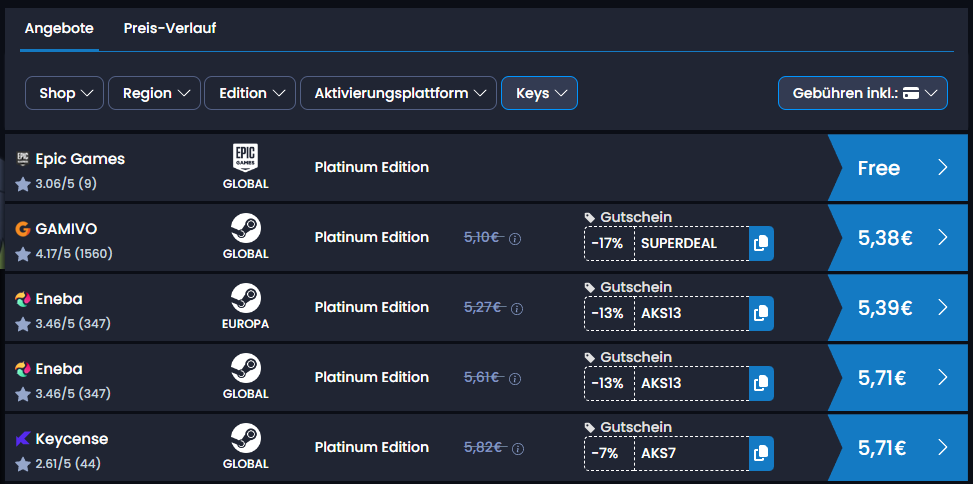Open the Gebühren inkl. payment dropdown
Image resolution: width=973 pixels, height=484 pixels.
pos(863,93)
